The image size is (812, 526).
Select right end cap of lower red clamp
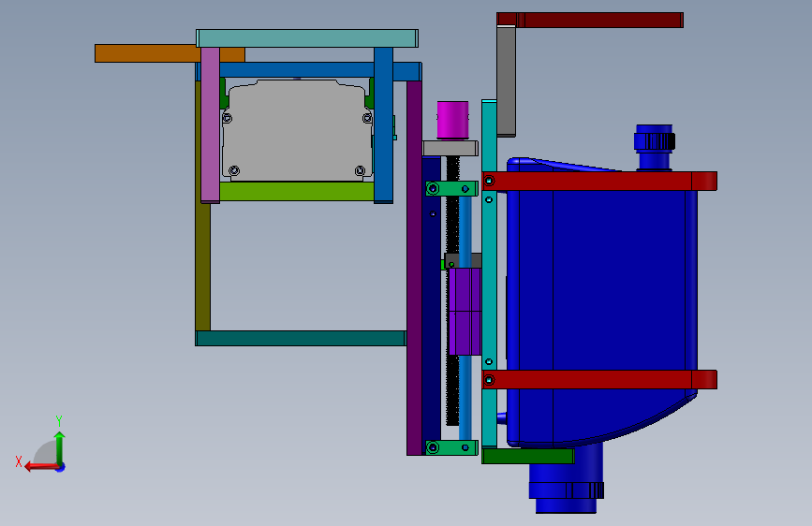click(704, 379)
